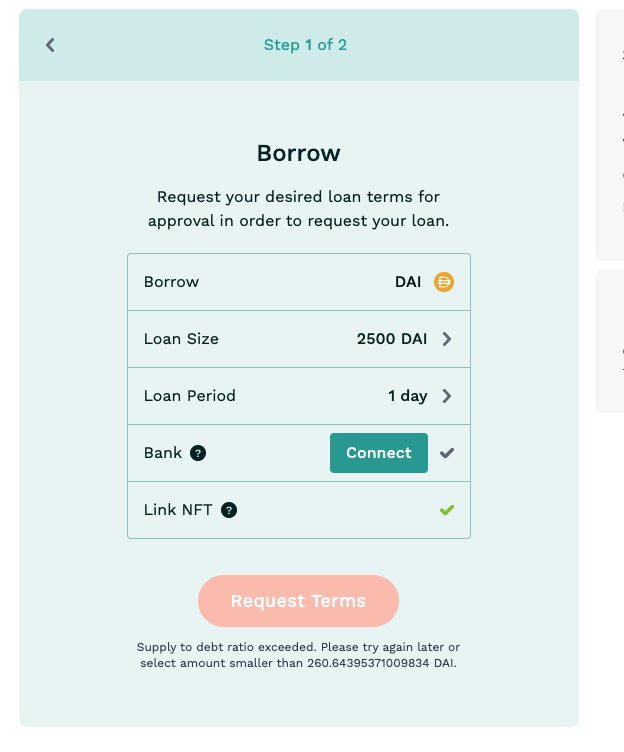Expand the Loan Period chevron arrow
This screenshot has height=752, width=624.
point(447,396)
